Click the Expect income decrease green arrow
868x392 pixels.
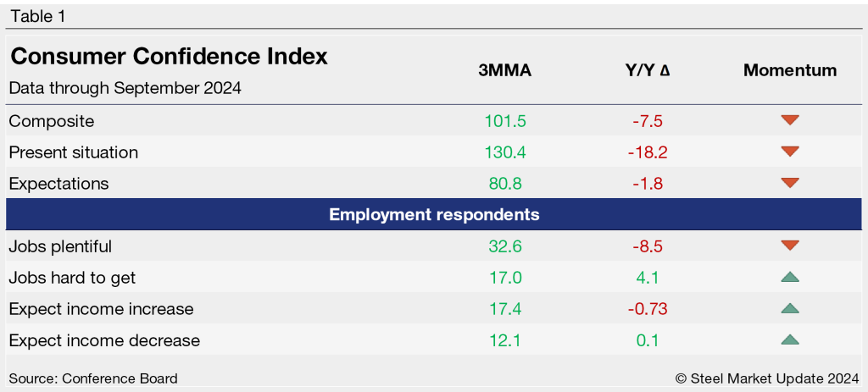tap(790, 340)
